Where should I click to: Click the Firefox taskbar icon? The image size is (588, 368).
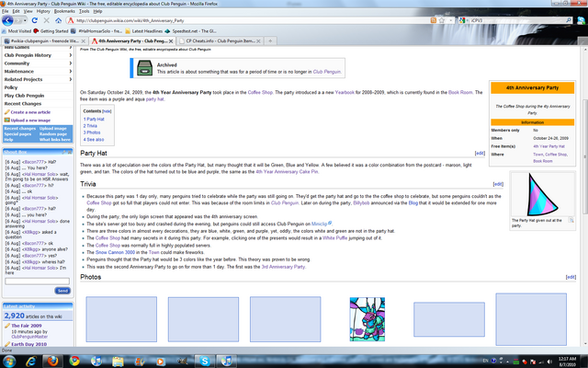(x=53, y=362)
